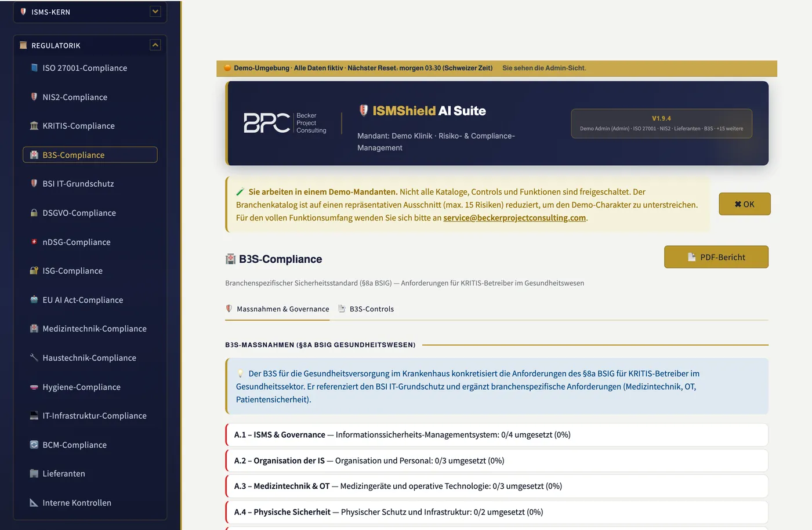Click the Haustechnik-Compliance wrench icon
Screen dimensions: 812x530
coord(34,358)
